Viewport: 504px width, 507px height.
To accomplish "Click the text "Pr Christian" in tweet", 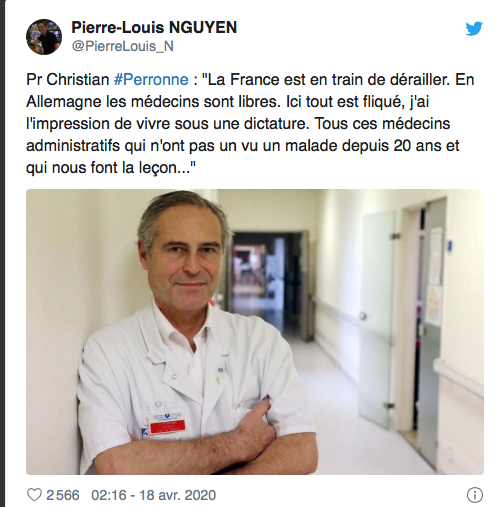I will click(x=68, y=80).
